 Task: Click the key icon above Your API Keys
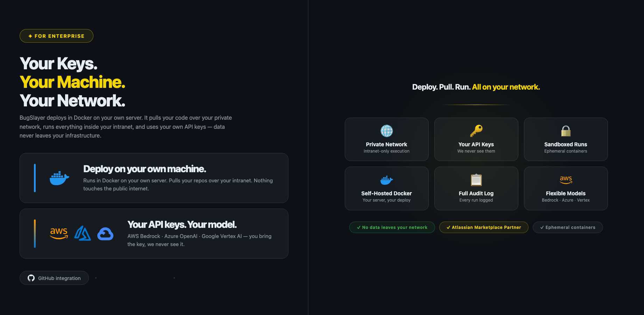tap(476, 131)
